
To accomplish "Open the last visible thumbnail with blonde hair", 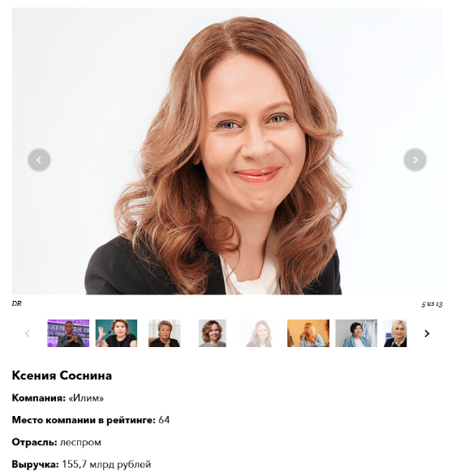I will 395,333.
